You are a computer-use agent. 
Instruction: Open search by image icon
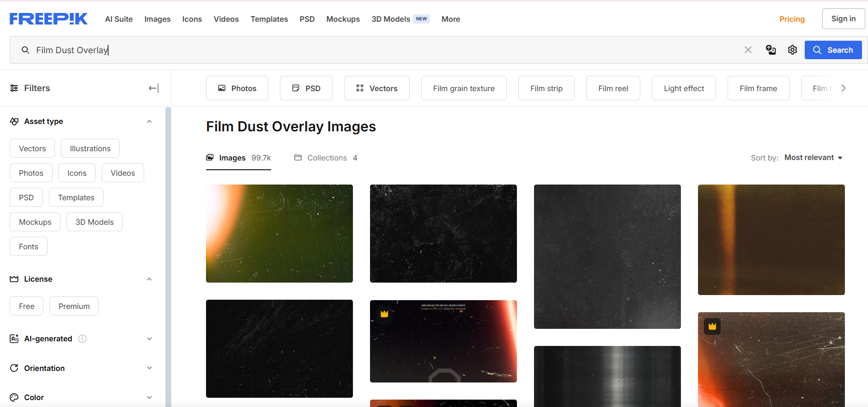tap(771, 50)
